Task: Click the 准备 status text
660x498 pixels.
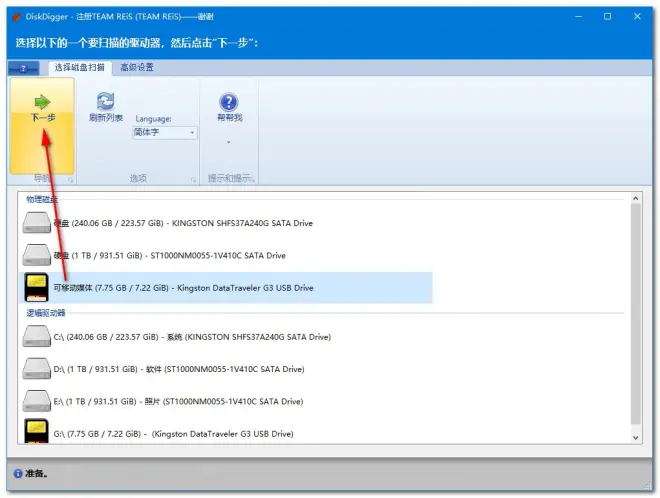Action: click(37, 474)
